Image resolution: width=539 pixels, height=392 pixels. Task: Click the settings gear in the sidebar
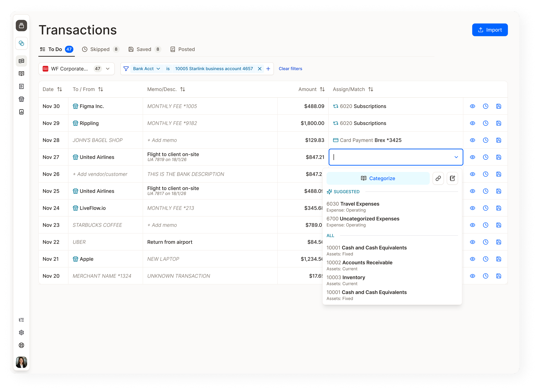(x=21, y=332)
